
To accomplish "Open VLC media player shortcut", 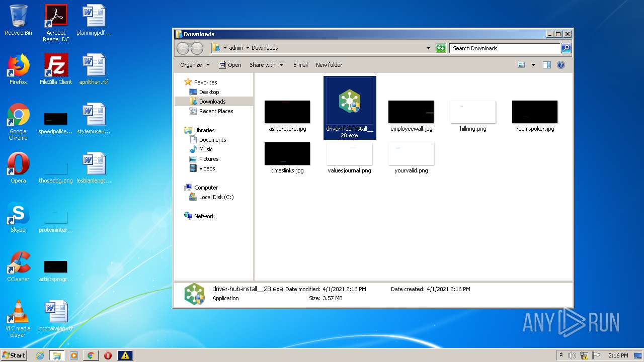I will [x=18, y=319].
